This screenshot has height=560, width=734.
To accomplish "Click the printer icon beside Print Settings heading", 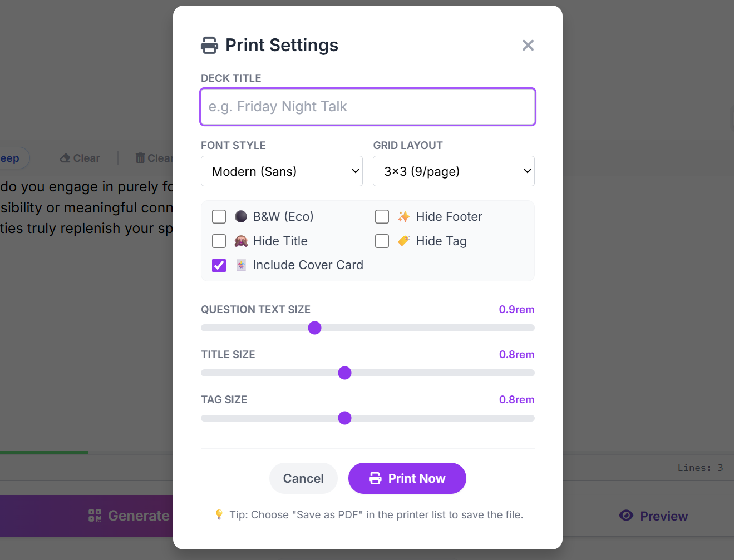I will pos(209,45).
